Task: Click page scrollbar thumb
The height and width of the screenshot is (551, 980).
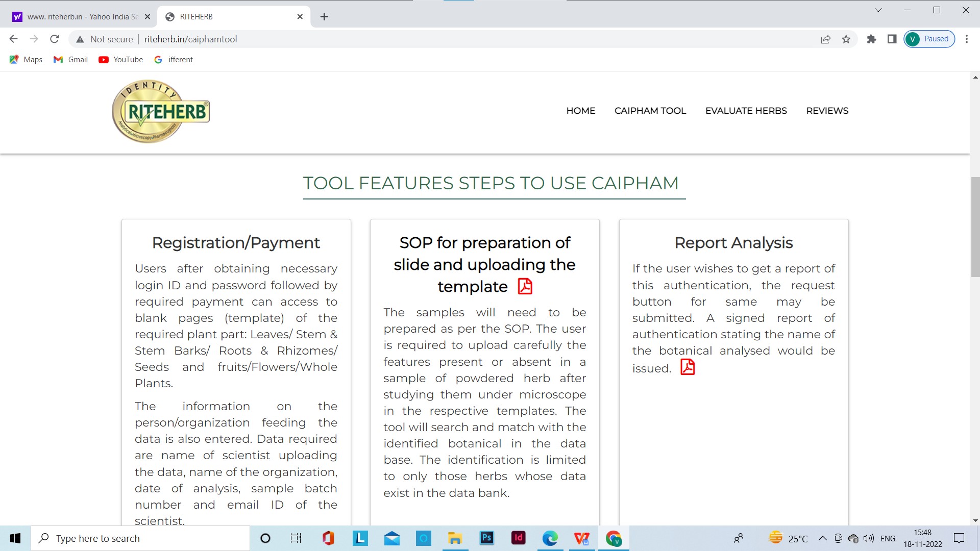Action: (975, 227)
